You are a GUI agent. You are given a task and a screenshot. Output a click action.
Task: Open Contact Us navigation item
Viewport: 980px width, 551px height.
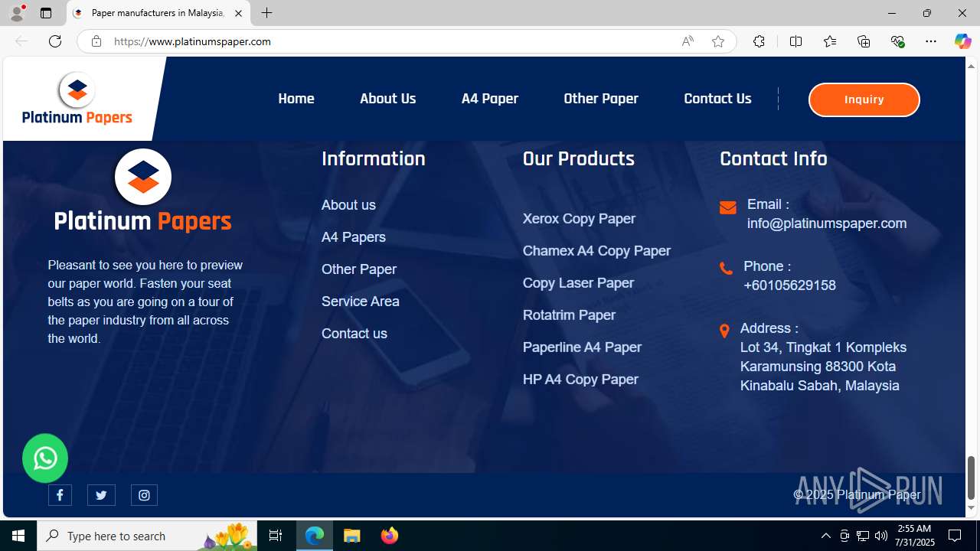[x=717, y=99]
